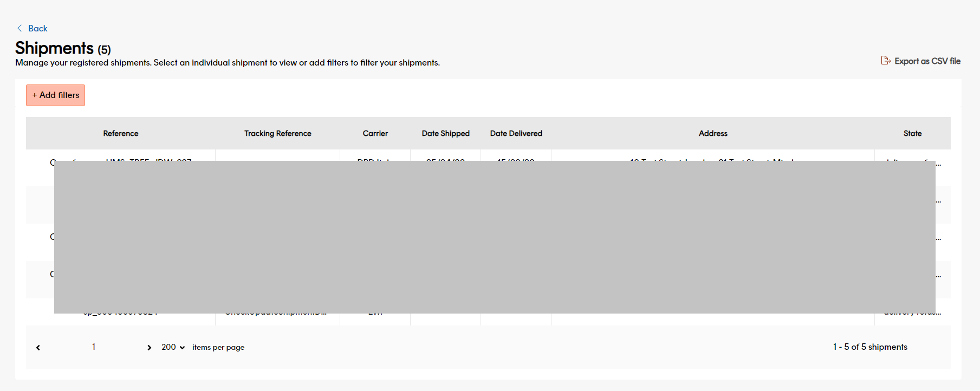
Task: Click the State column header
Action: 912,133
